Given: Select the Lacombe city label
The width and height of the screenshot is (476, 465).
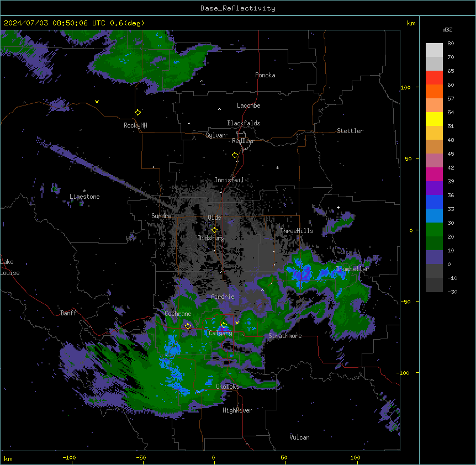Looking at the screenshot, I should pyautogui.click(x=248, y=105).
